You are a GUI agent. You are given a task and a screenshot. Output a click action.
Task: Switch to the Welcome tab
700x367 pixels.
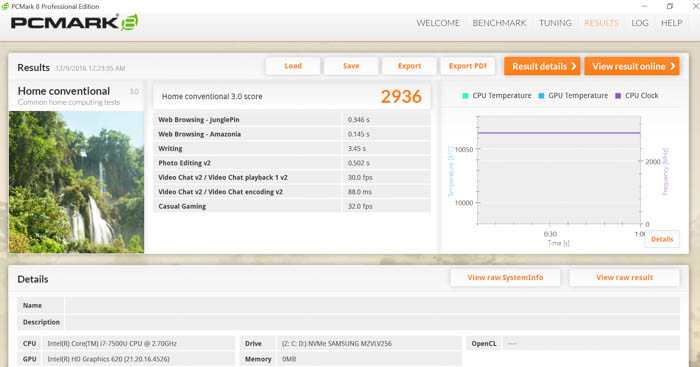coord(438,23)
